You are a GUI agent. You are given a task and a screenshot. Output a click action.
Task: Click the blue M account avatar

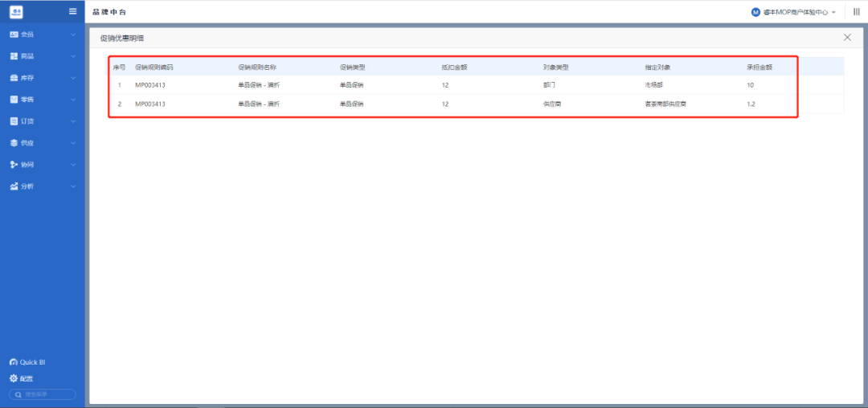click(x=755, y=12)
